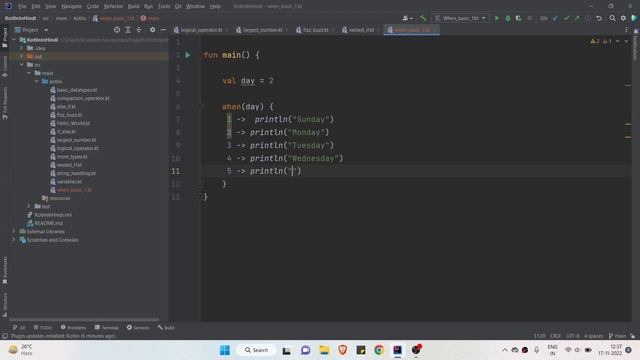Collapse the KotlinInHindi project root
The image size is (640, 360).
[x=14, y=40]
